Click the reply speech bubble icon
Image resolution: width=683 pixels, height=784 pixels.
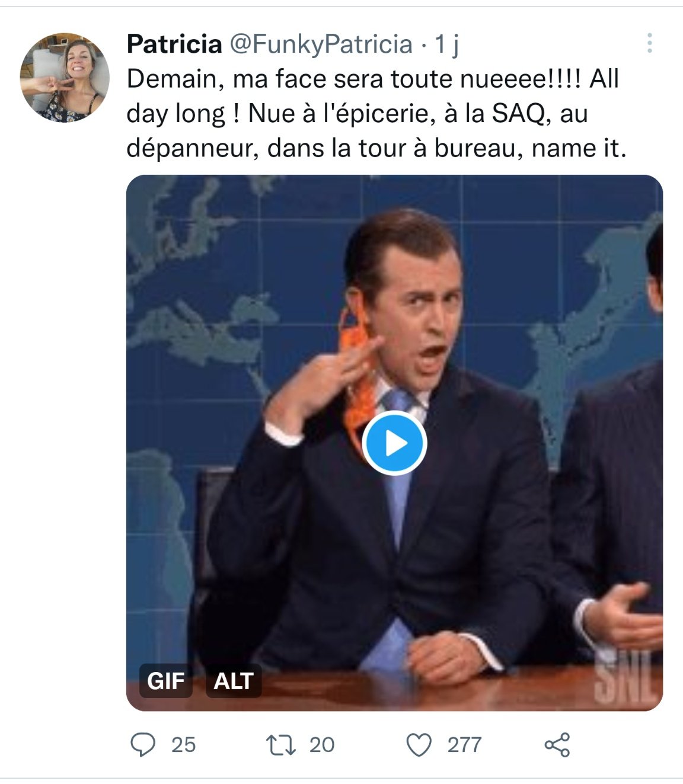[x=142, y=745]
